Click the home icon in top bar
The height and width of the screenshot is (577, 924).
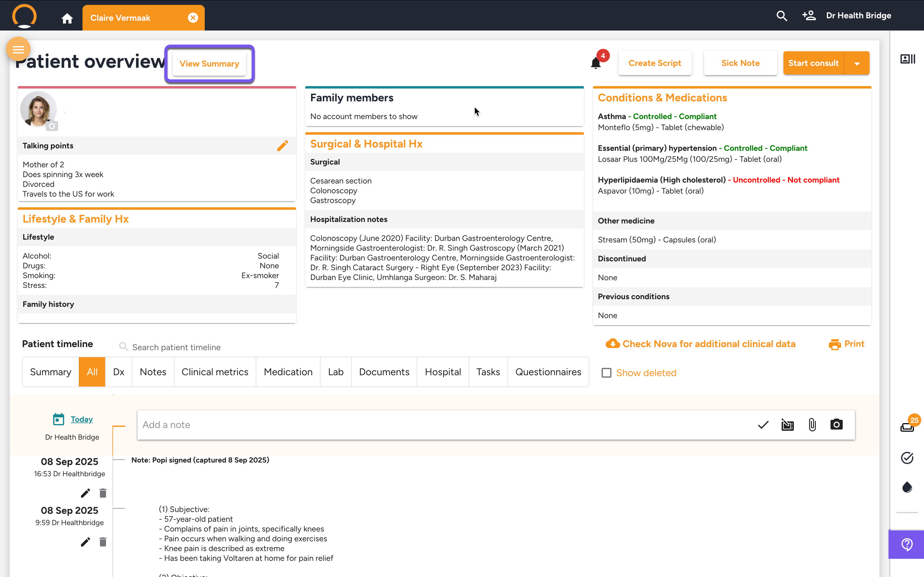(67, 18)
